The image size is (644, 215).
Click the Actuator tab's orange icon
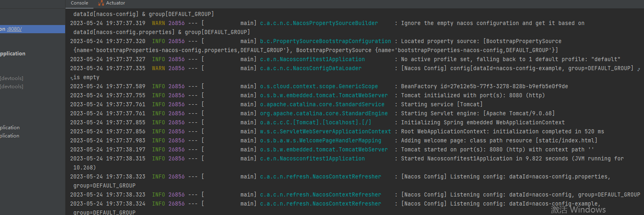[x=101, y=3]
